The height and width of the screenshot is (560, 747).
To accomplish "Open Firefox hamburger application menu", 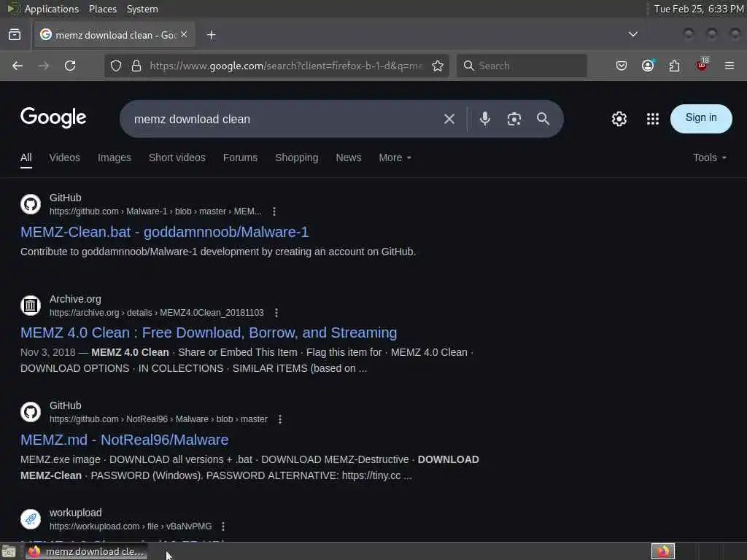I will [729, 66].
